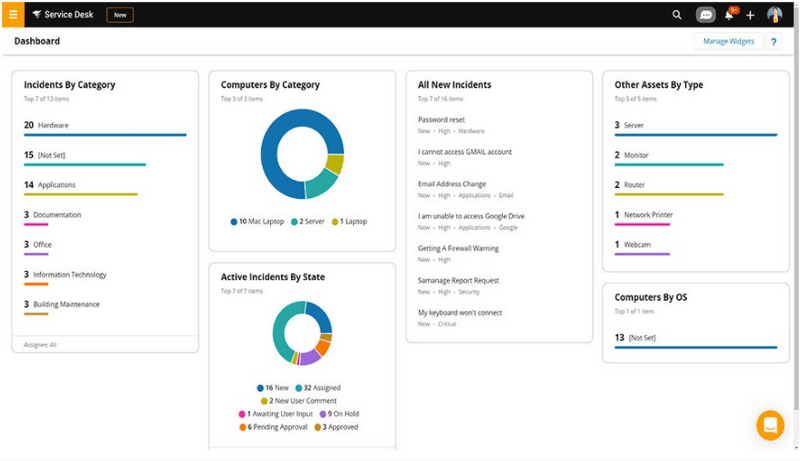
Task: Click the New button in header
Action: [120, 15]
